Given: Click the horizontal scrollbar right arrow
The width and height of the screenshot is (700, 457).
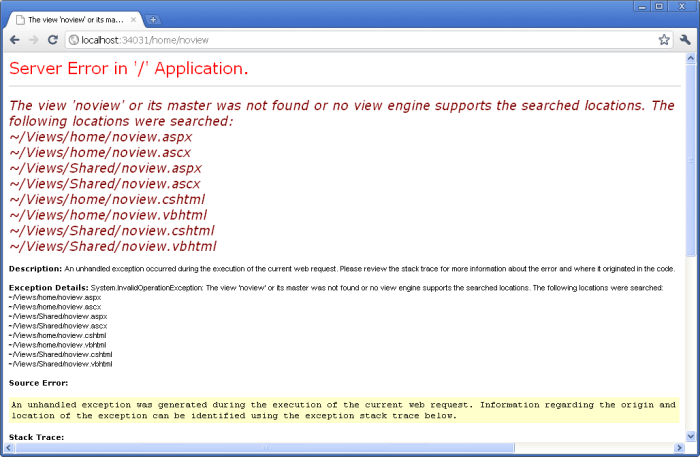Looking at the screenshot, I should pyautogui.click(x=679, y=447).
